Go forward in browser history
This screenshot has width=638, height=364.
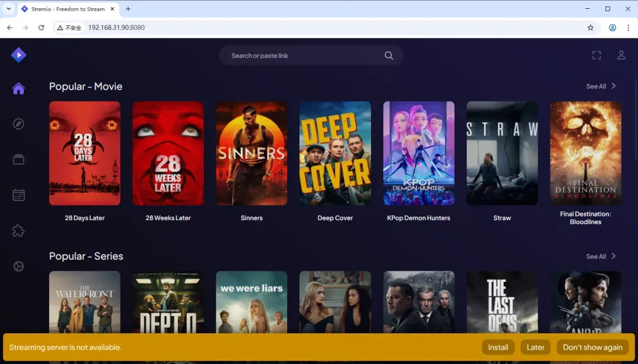[25, 28]
